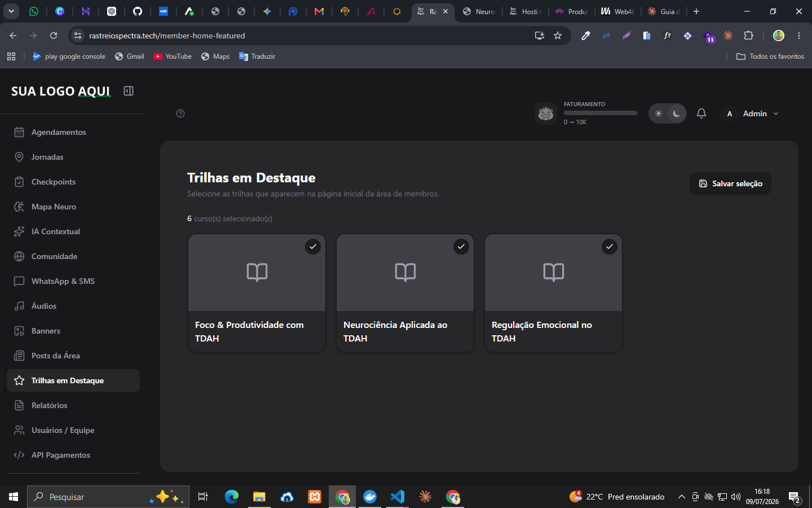View site information icon in address bar
The height and width of the screenshot is (508, 812).
[x=78, y=36]
